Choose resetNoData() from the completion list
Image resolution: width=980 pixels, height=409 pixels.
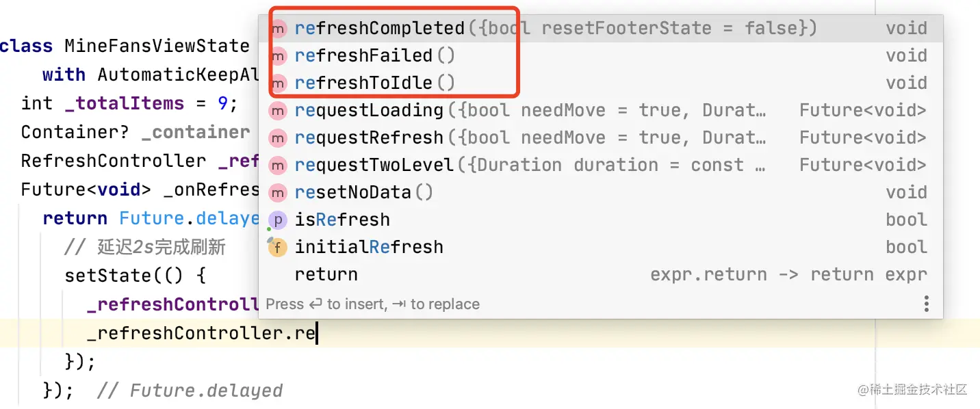coord(364,193)
